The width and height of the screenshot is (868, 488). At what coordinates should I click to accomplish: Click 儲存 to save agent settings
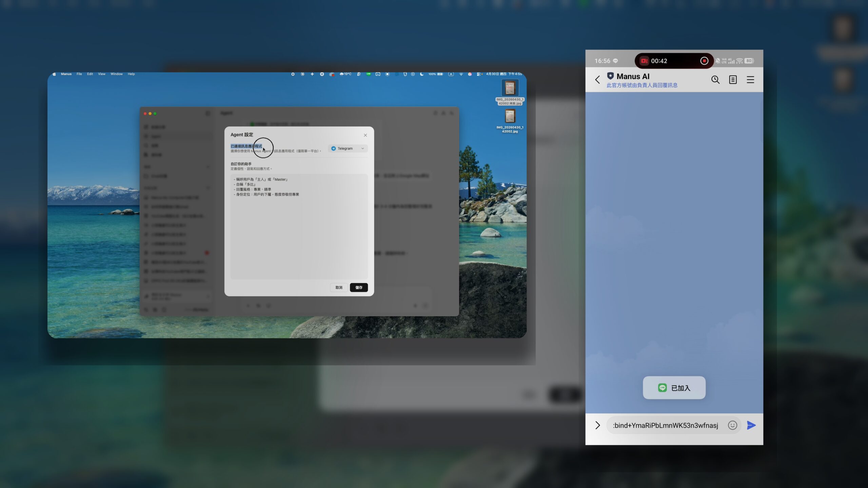359,287
